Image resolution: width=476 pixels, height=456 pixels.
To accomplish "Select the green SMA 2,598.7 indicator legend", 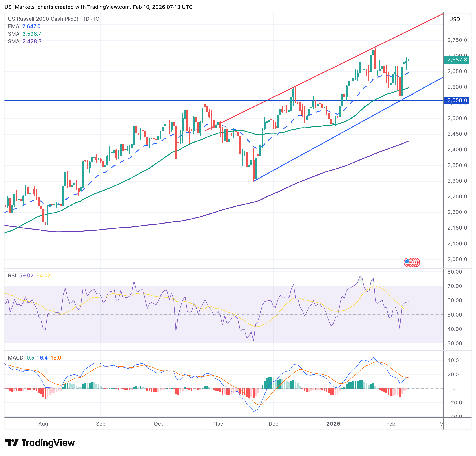I will pyautogui.click(x=24, y=34).
